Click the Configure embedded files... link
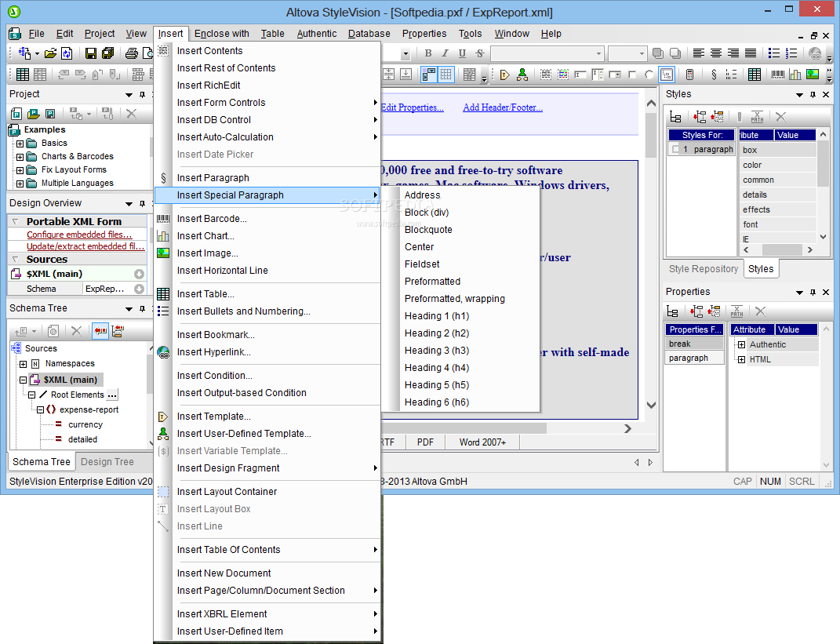The height and width of the screenshot is (644, 840). (x=79, y=234)
